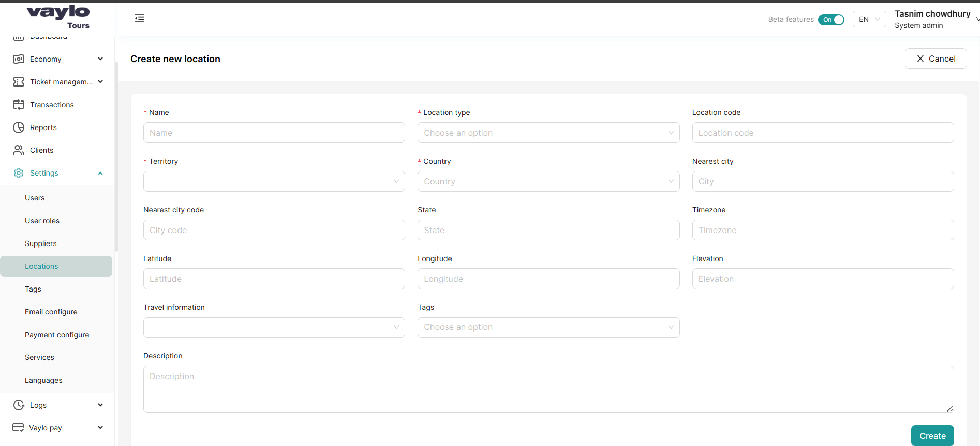Click the sidebar collapse menu icon
The width and height of the screenshot is (980, 446).
pyautogui.click(x=140, y=19)
